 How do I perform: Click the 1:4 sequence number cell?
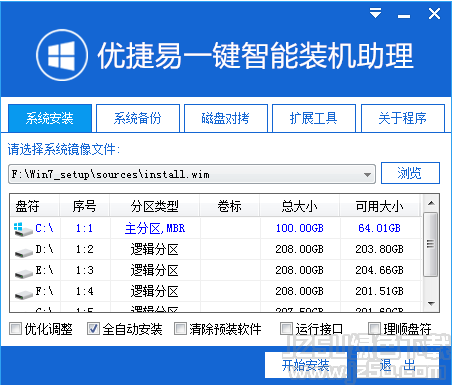(84, 291)
